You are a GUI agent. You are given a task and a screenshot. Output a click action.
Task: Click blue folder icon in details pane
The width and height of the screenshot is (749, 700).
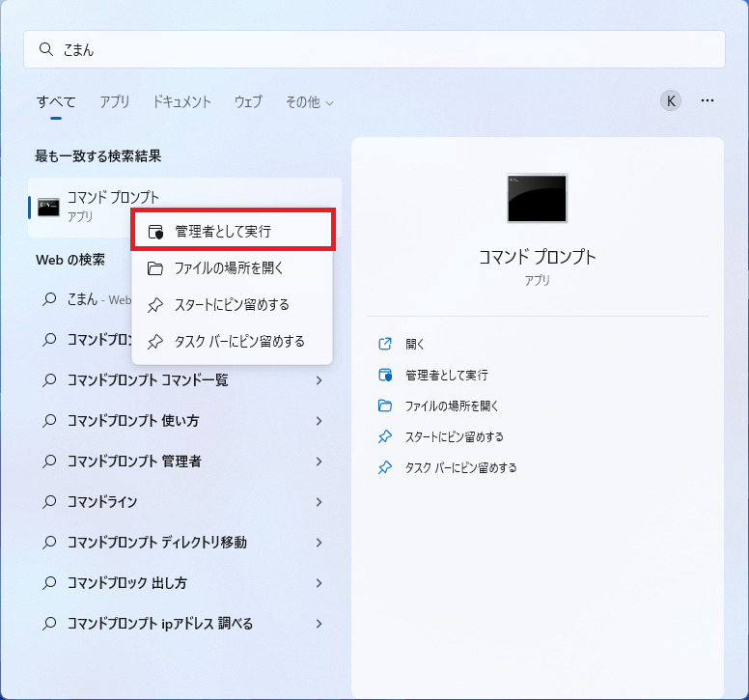pos(385,406)
